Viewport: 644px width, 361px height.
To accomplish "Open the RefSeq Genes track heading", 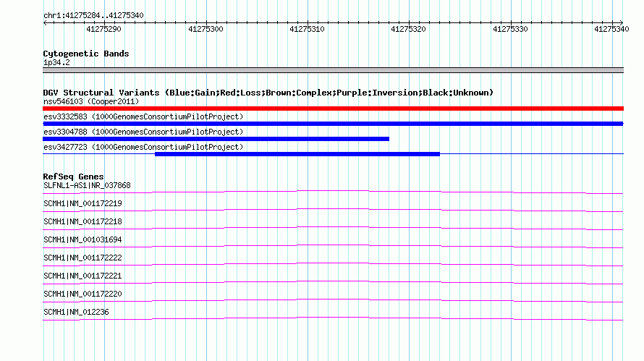I will [x=74, y=177].
